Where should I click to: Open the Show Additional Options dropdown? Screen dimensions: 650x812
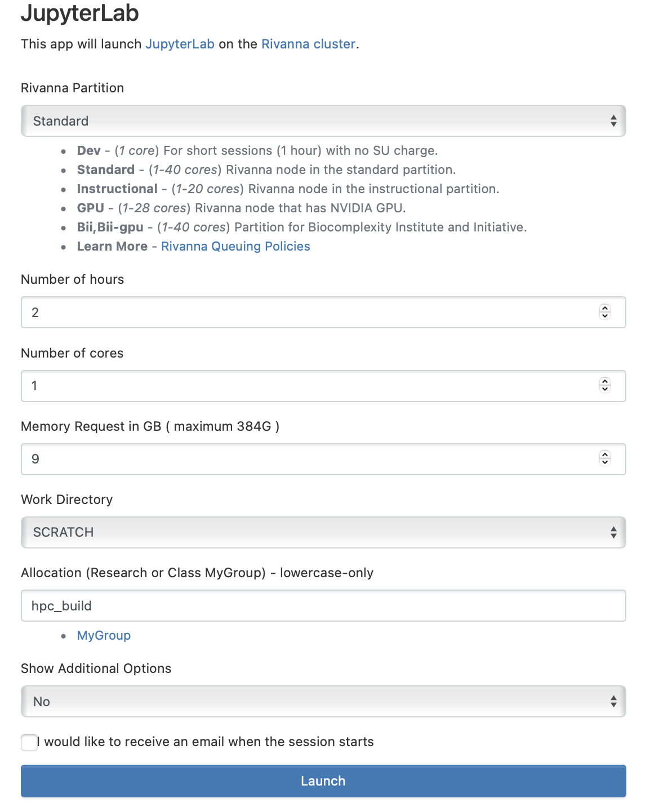323,701
